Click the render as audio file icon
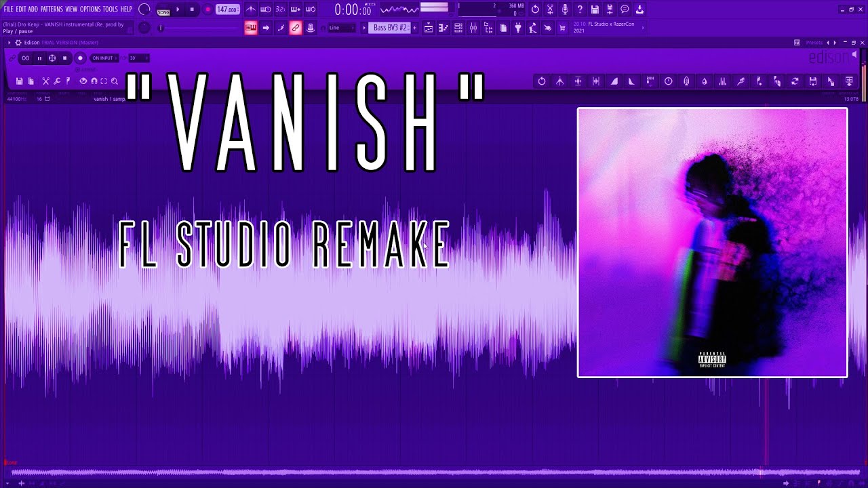Screen dimensions: 868x488 point(610,9)
